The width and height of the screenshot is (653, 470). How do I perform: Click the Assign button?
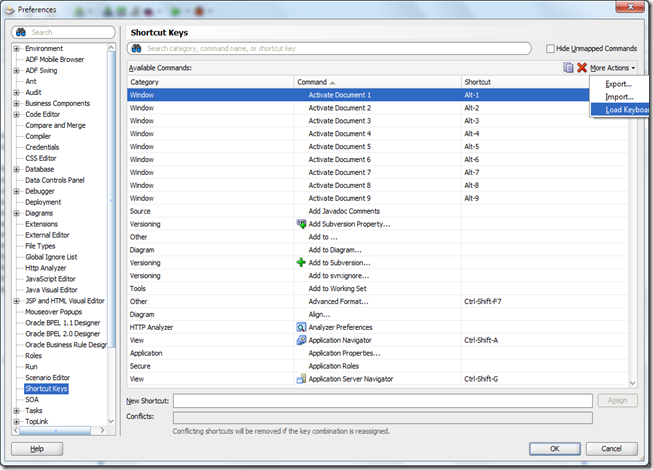pyautogui.click(x=617, y=400)
